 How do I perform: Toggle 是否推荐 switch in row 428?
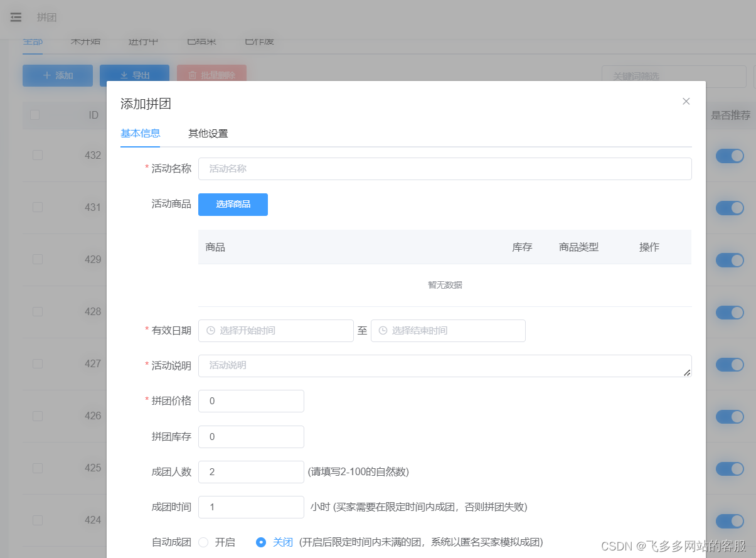pyautogui.click(x=730, y=312)
